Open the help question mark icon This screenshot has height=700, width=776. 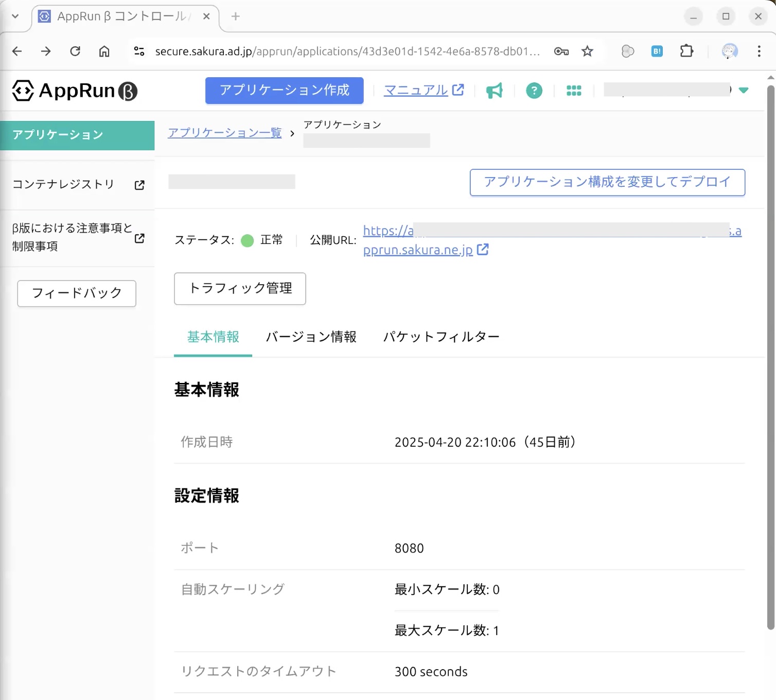(x=534, y=91)
